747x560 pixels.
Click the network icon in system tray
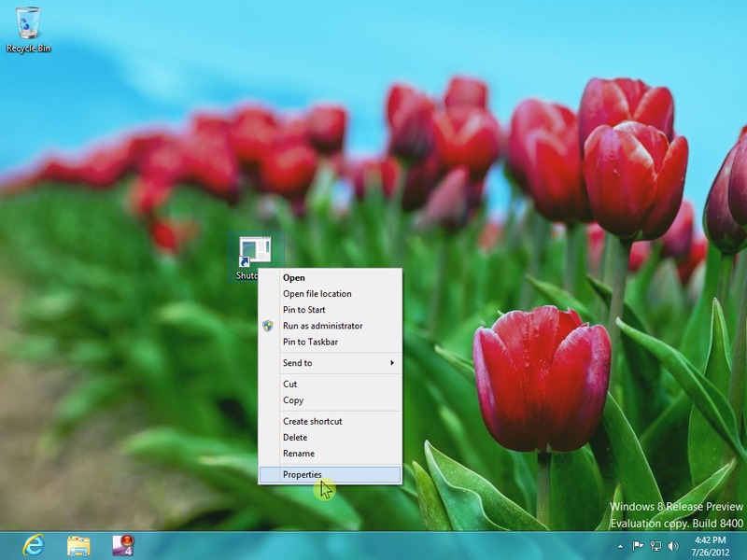655,546
